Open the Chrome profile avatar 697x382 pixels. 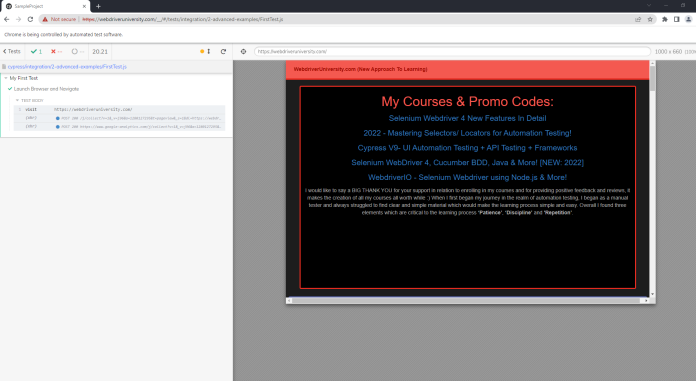689,20
